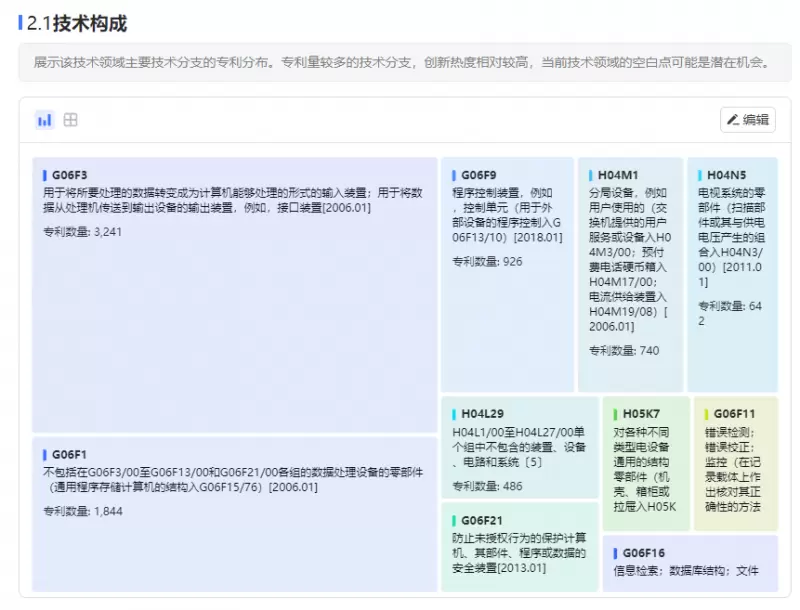Switch to the treemap chart view icon

point(44,120)
